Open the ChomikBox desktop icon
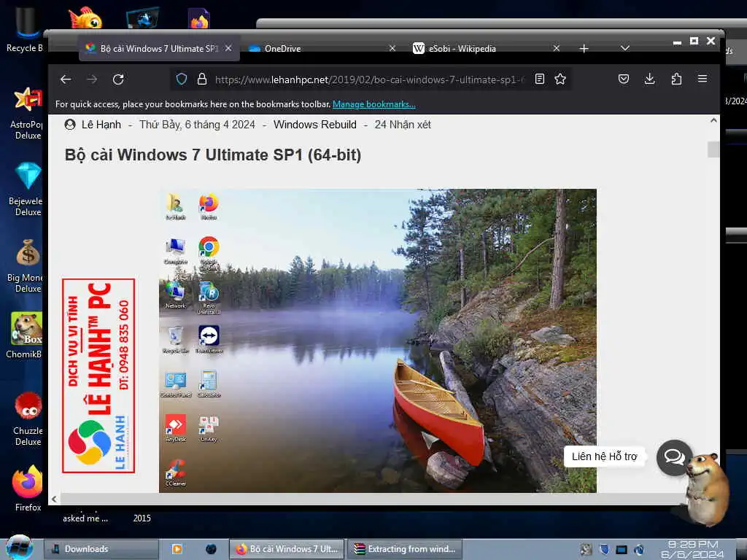Screen dimensions: 747x560 pos(25,335)
